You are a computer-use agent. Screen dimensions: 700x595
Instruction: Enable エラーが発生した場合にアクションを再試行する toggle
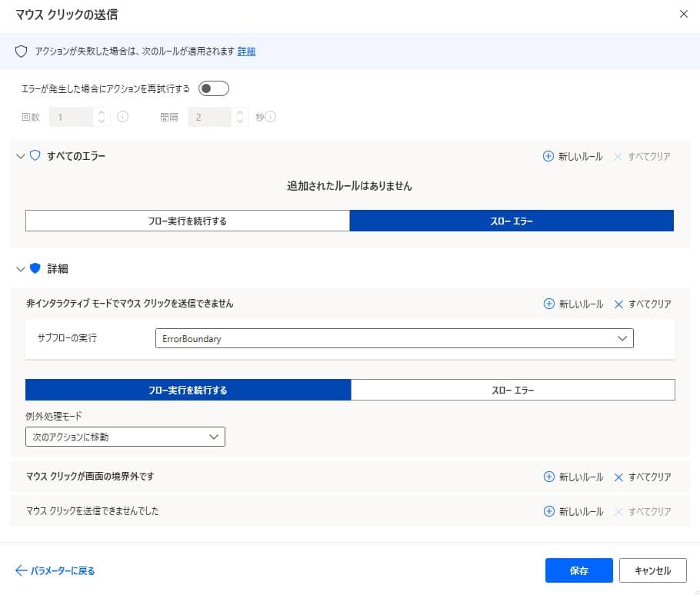click(213, 88)
